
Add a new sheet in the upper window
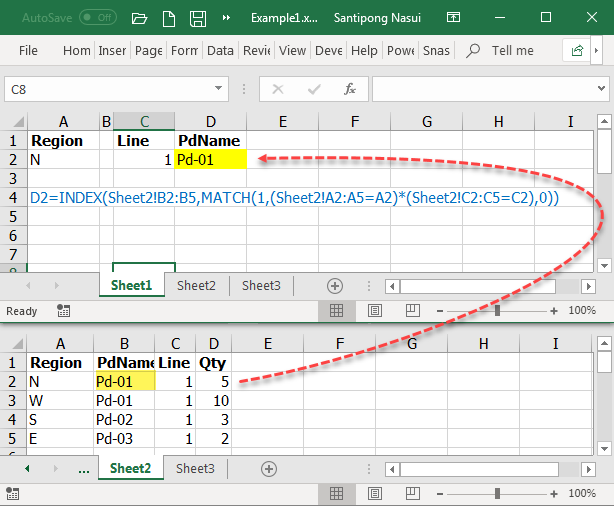335,286
